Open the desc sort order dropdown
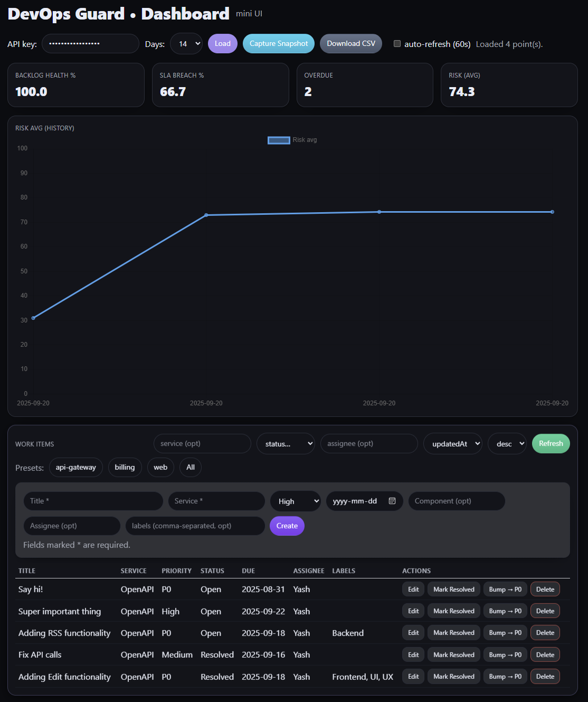The image size is (588, 702). [507, 443]
